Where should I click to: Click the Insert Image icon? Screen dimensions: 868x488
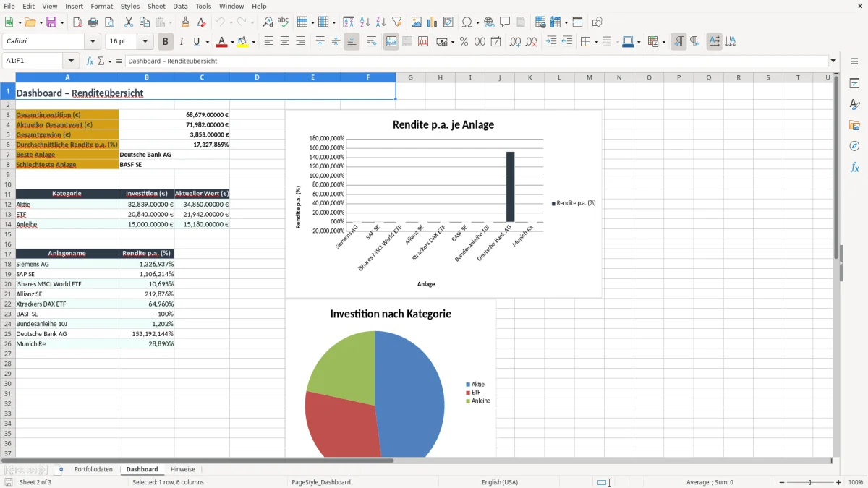coord(417,22)
